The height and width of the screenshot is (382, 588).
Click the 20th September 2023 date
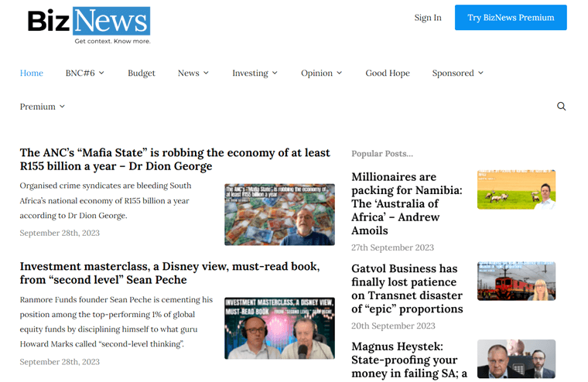tap(393, 326)
